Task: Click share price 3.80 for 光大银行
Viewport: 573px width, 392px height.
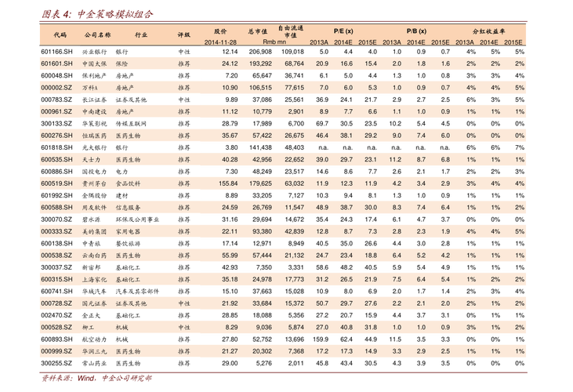Action: click(x=232, y=147)
